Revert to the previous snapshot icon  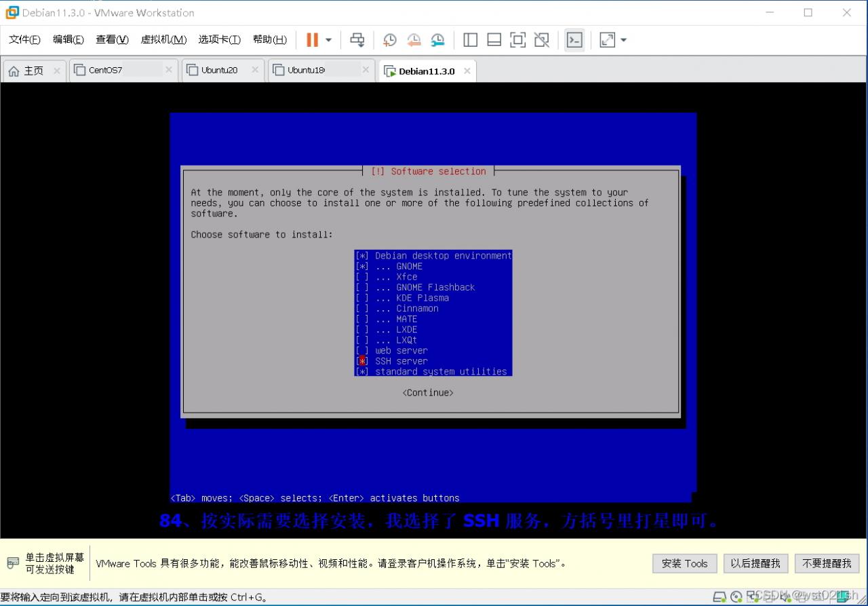414,40
